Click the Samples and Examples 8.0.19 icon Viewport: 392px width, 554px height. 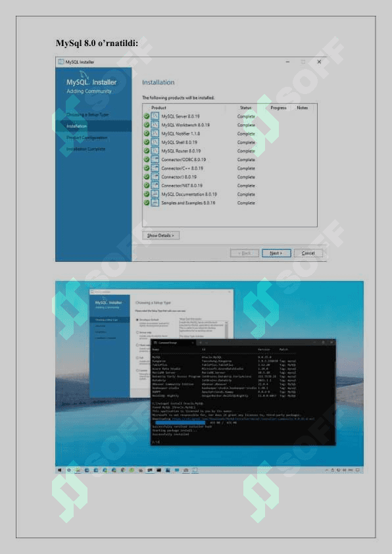pos(155,203)
